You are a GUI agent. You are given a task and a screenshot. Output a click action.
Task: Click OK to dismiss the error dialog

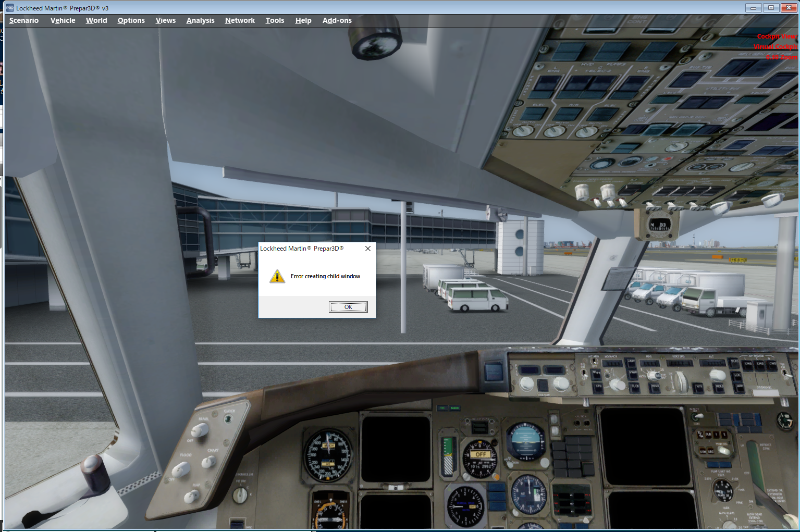pyautogui.click(x=348, y=307)
